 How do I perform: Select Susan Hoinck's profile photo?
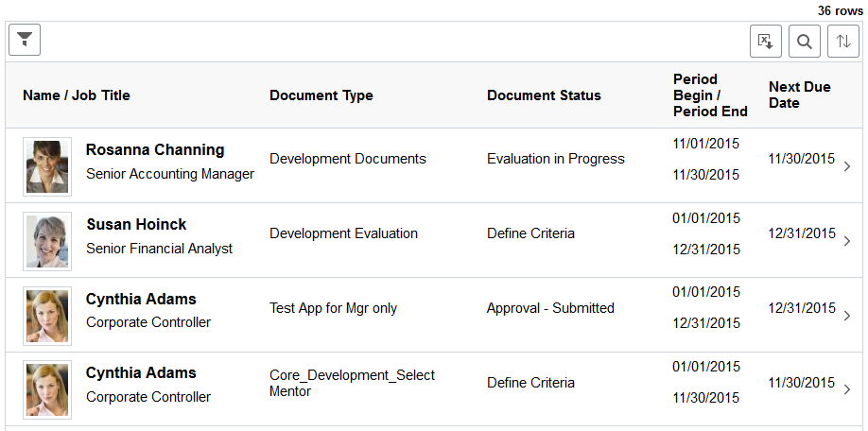47,241
